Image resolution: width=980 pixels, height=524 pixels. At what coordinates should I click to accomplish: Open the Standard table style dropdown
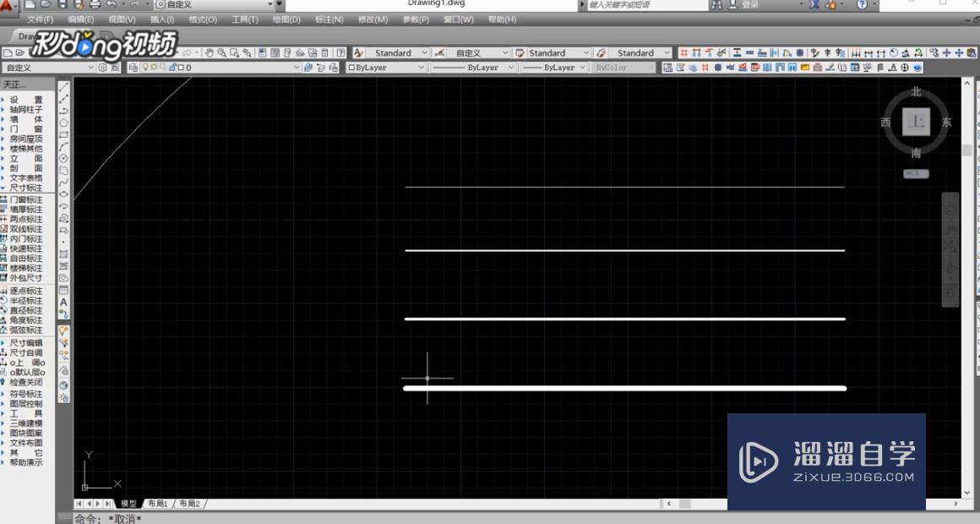558,53
